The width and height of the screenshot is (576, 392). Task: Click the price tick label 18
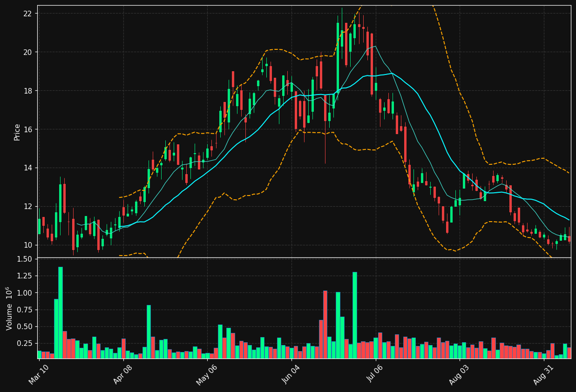[x=27, y=91]
